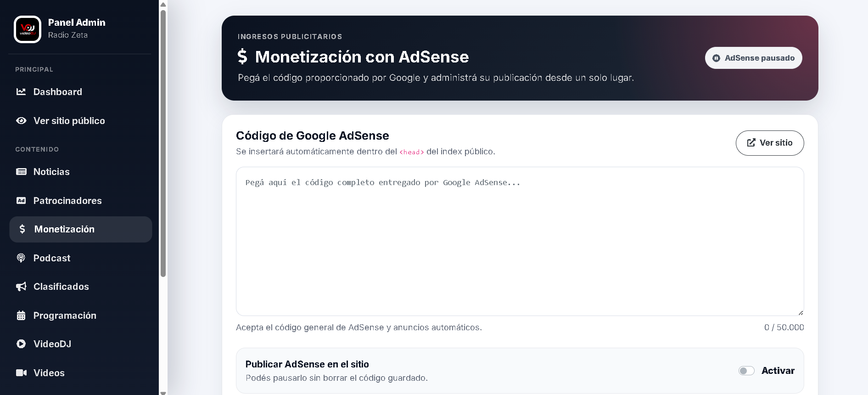Click the AdSense pausado status badge
The width and height of the screenshot is (868, 395).
(753, 58)
